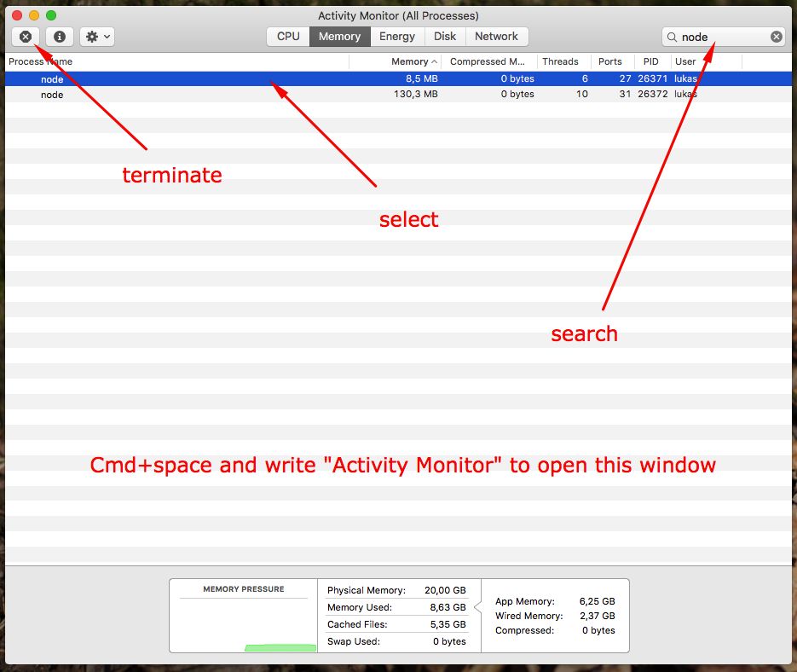The height and width of the screenshot is (672, 797).
Task: Select node process with PID 26371
Action: pos(399,78)
